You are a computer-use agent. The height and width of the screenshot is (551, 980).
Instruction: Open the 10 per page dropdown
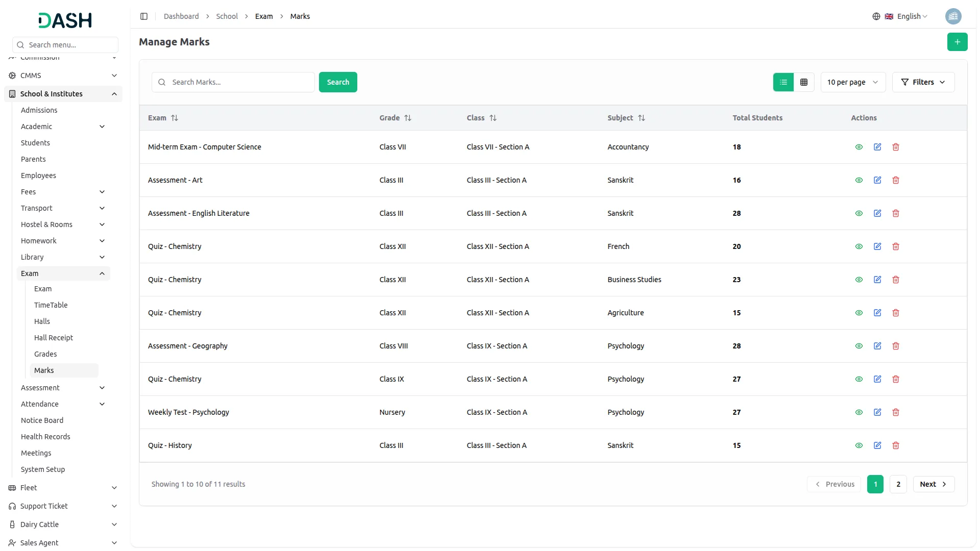pyautogui.click(x=852, y=82)
